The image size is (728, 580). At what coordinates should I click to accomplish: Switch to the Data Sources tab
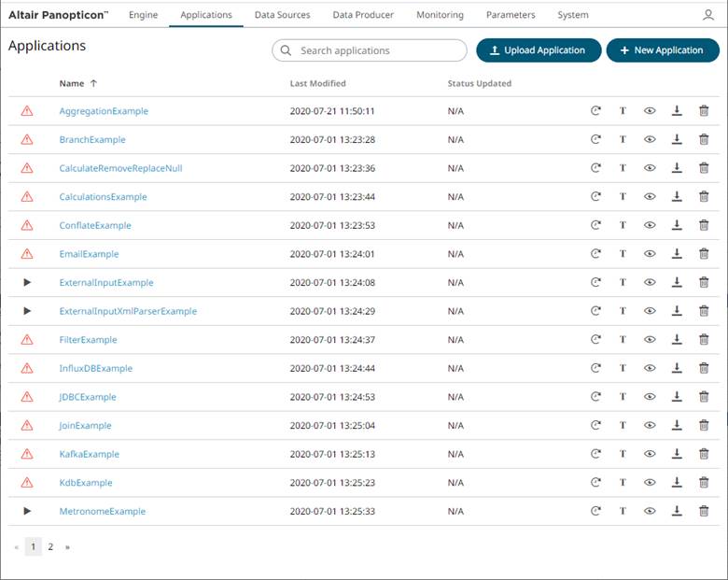pos(281,15)
